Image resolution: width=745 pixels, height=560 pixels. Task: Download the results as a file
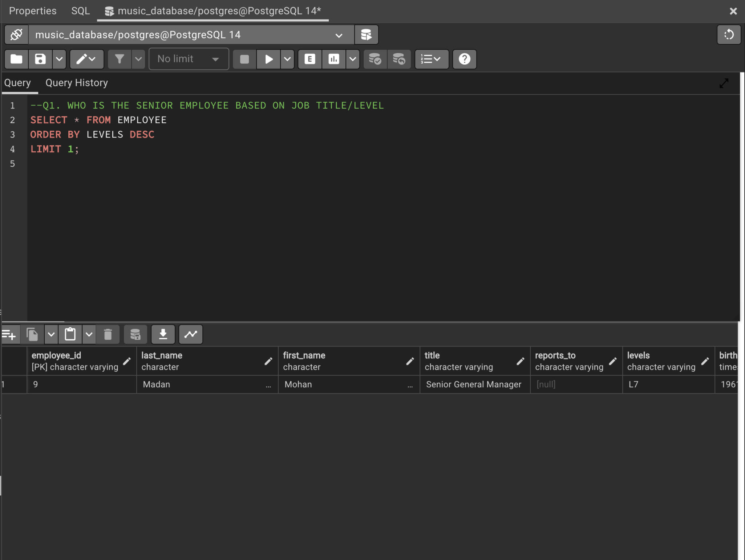(163, 334)
